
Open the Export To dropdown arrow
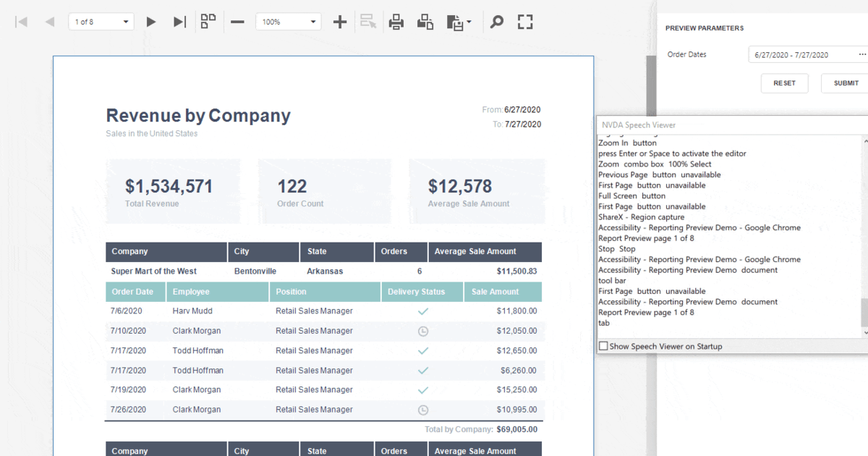[469, 22]
